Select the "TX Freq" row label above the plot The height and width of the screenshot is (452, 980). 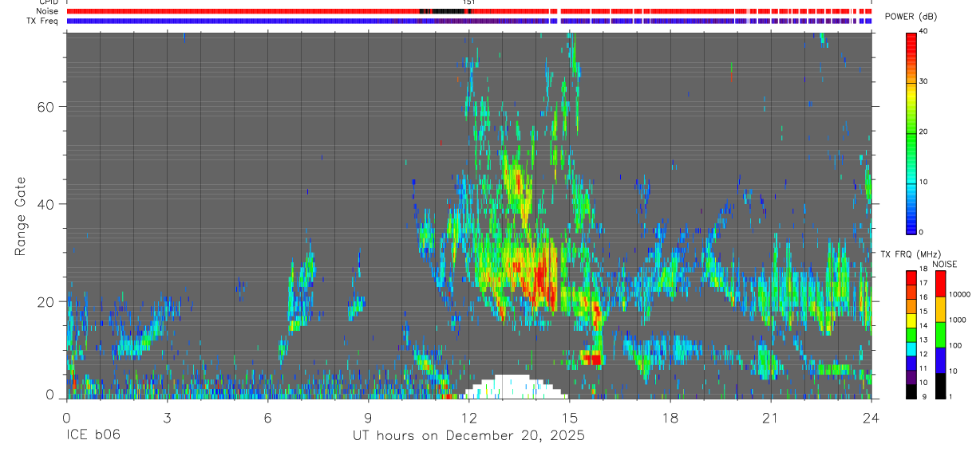44,21
